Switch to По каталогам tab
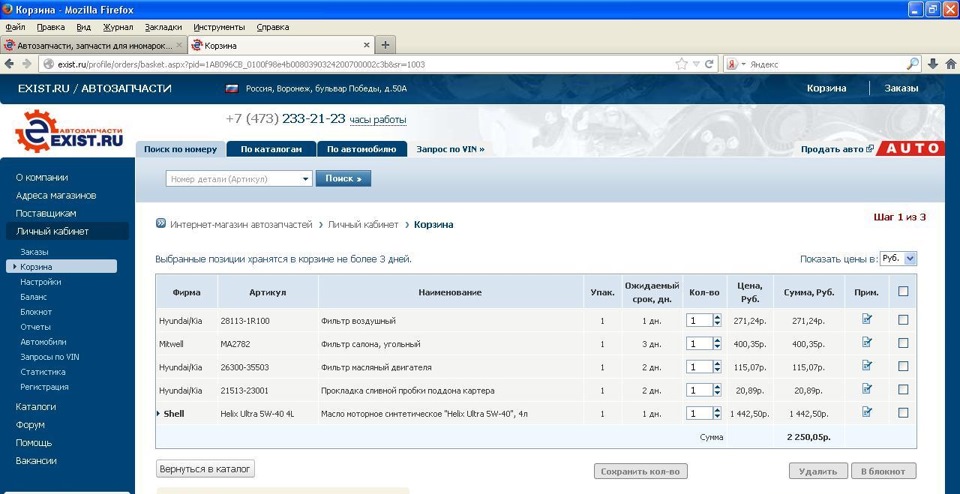The width and height of the screenshot is (960, 494). [271, 149]
